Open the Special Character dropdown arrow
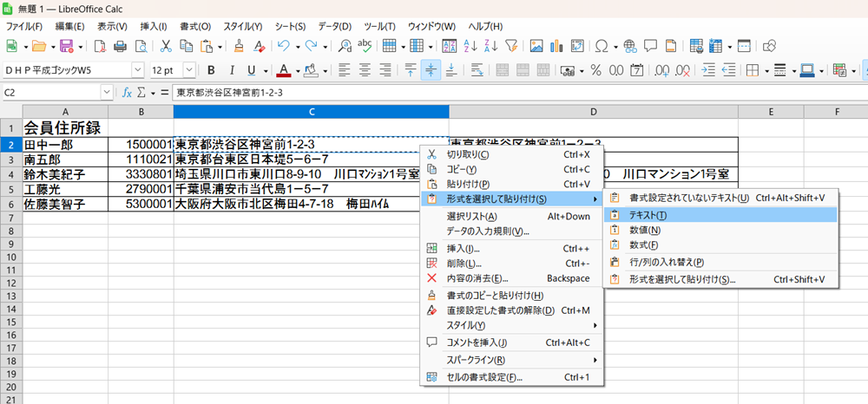Image resolution: width=868 pixels, height=404 pixels. tap(615, 47)
